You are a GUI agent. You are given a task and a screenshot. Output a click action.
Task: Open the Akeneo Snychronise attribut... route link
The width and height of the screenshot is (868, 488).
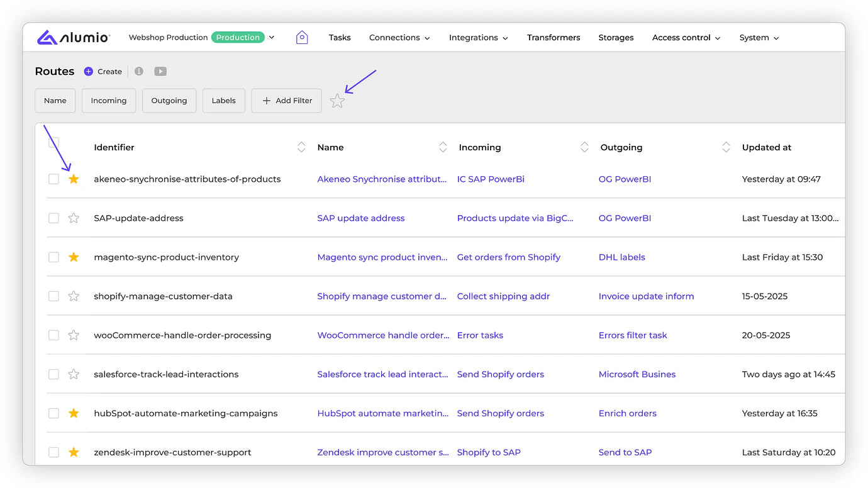(x=382, y=179)
